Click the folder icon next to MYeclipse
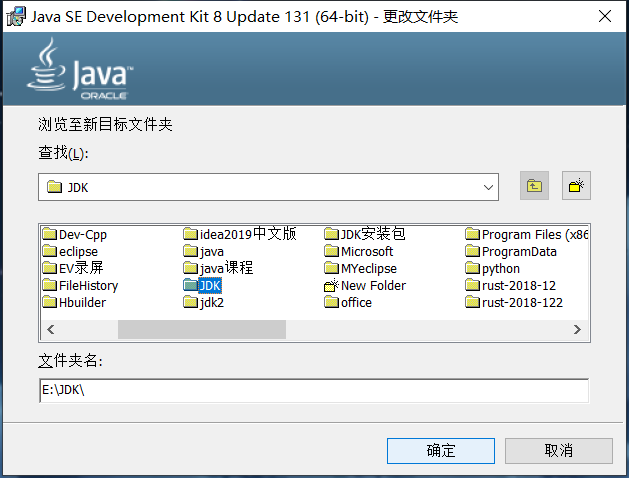 click(x=331, y=268)
